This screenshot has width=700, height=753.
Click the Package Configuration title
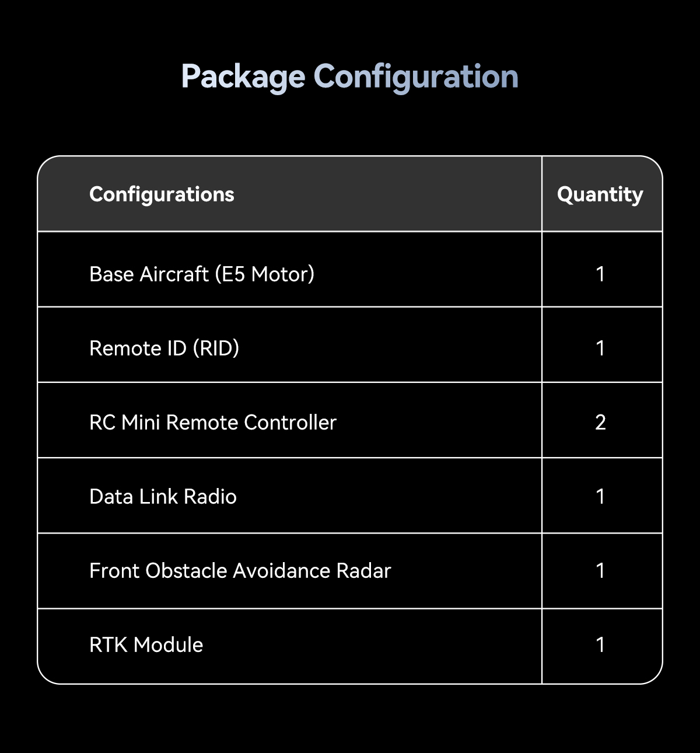349,78
